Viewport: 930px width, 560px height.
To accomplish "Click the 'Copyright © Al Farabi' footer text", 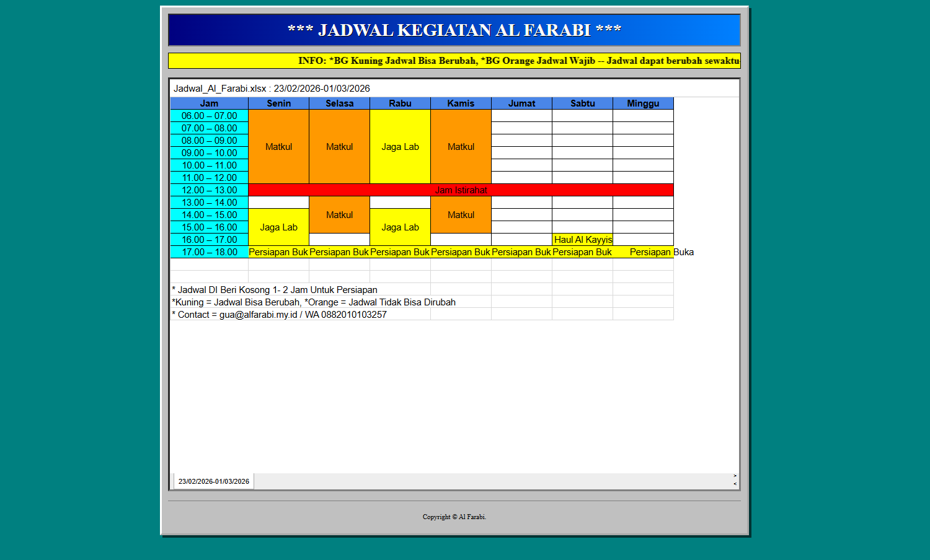I will pos(454,516).
